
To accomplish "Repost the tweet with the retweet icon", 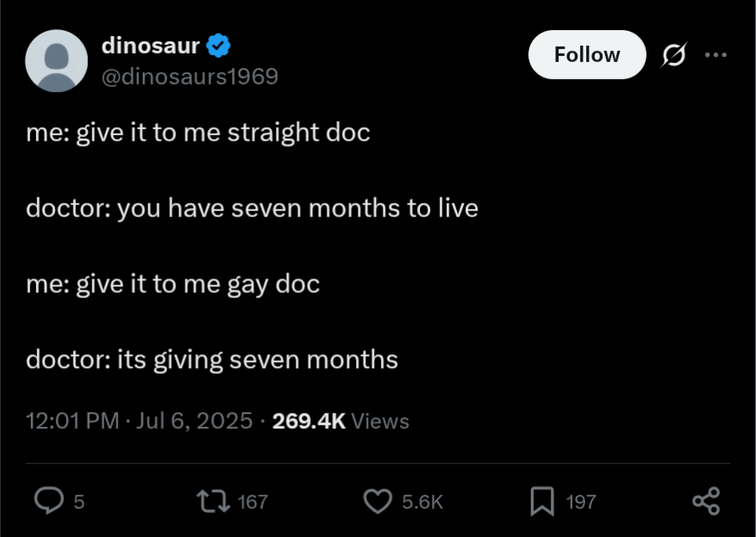I will click(x=213, y=501).
